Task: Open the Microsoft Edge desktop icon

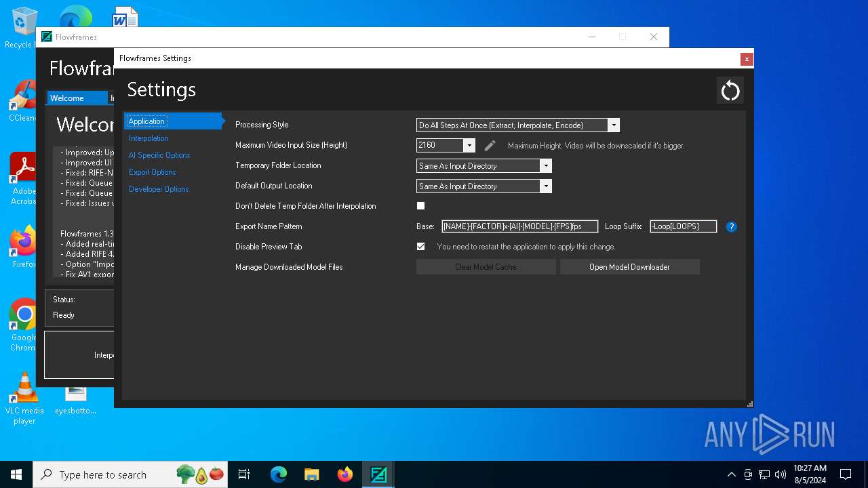Action: click(x=76, y=16)
